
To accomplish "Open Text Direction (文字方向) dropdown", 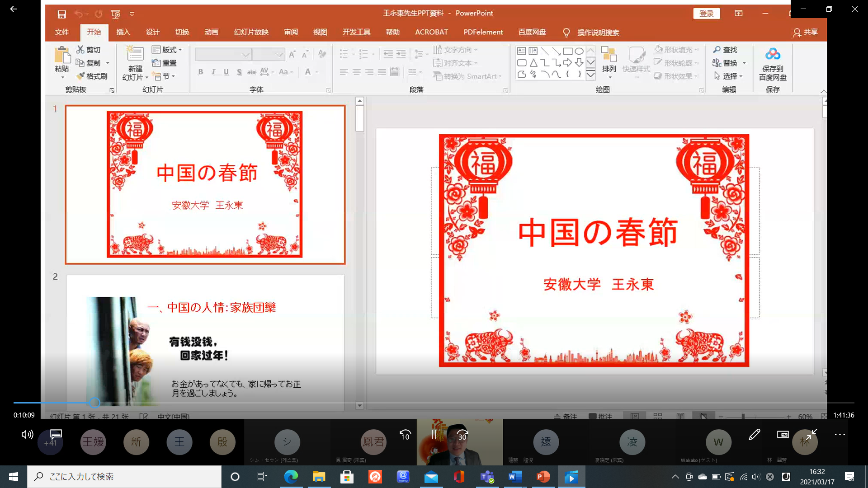I will (455, 50).
